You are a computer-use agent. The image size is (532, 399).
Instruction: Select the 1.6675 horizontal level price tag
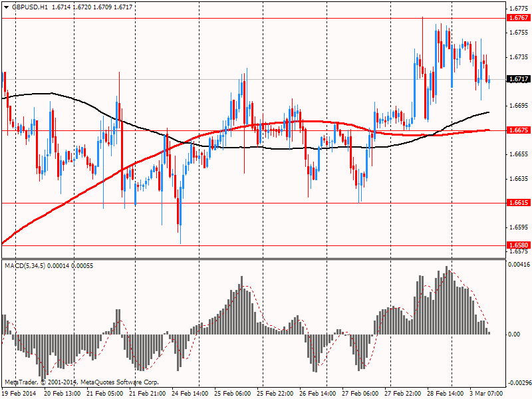tap(519, 130)
